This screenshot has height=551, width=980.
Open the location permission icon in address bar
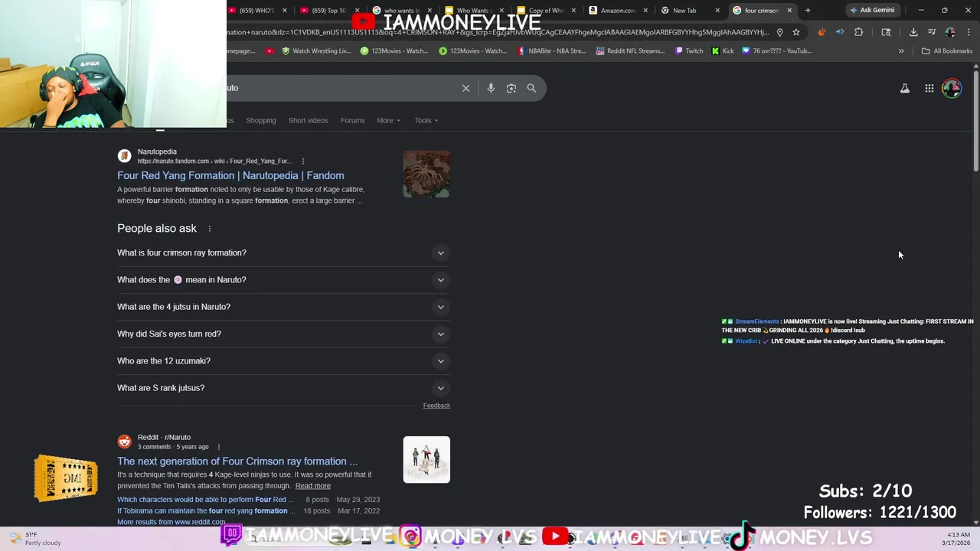779,32
